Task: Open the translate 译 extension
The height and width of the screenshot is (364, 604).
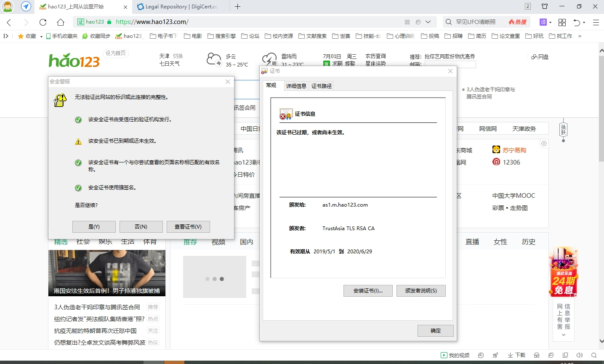Action: [x=543, y=22]
